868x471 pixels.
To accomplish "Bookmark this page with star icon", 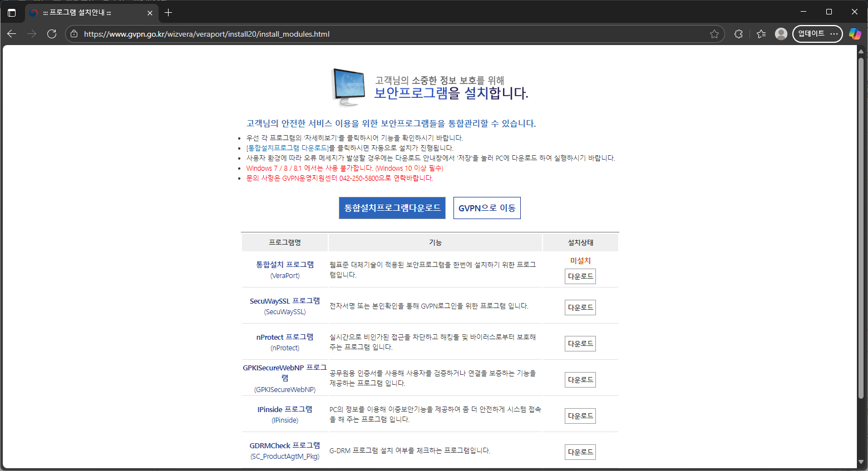I will [714, 34].
